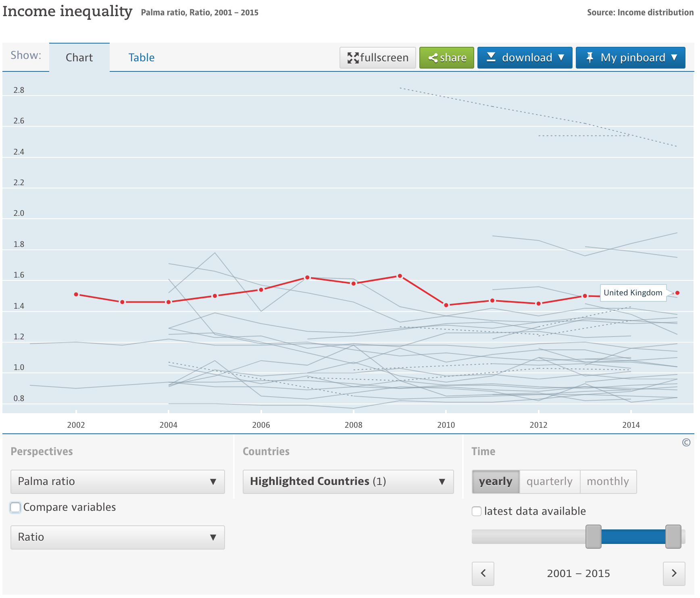The image size is (700, 598).
Task: Select quarterly time frequency
Action: [549, 482]
